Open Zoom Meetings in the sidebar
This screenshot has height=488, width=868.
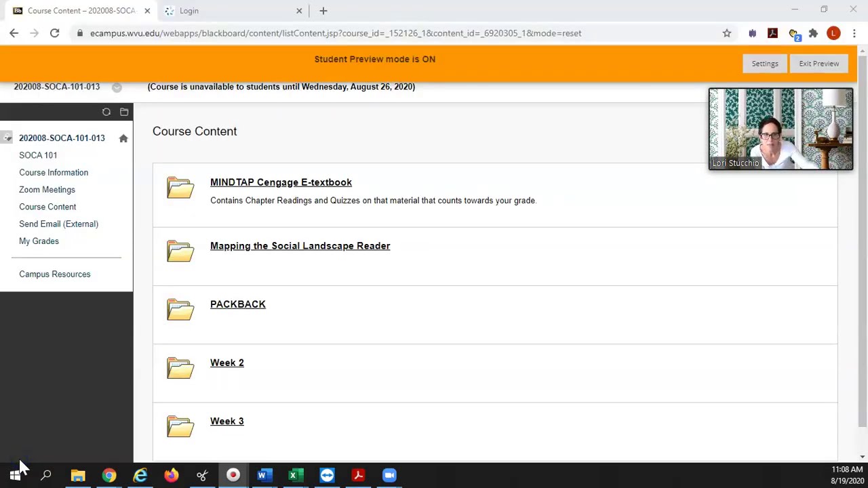47,190
